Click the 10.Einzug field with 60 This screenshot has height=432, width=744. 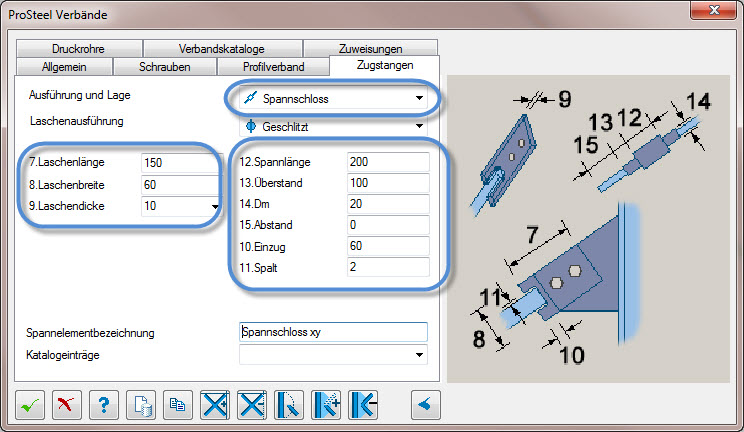pos(388,245)
